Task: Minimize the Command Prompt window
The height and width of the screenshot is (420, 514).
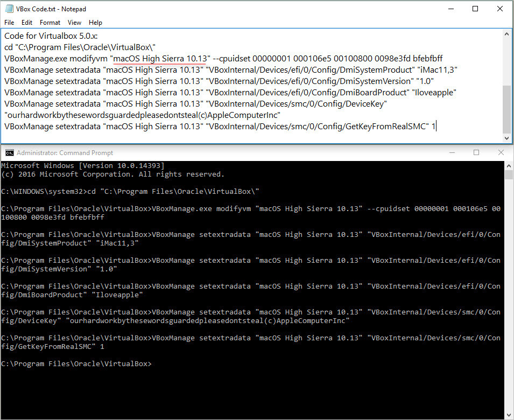Action: pyautogui.click(x=452, y=152)
